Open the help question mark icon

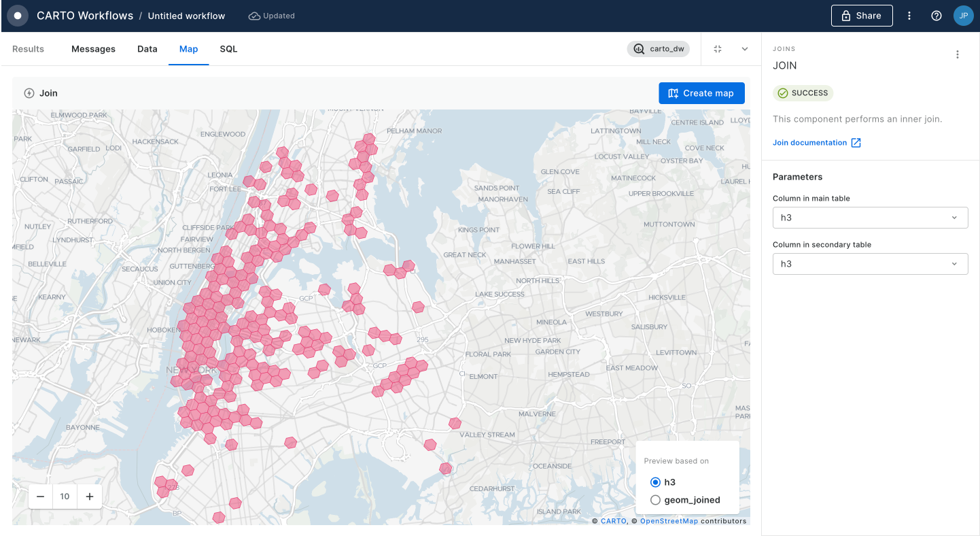pos(937,16)
